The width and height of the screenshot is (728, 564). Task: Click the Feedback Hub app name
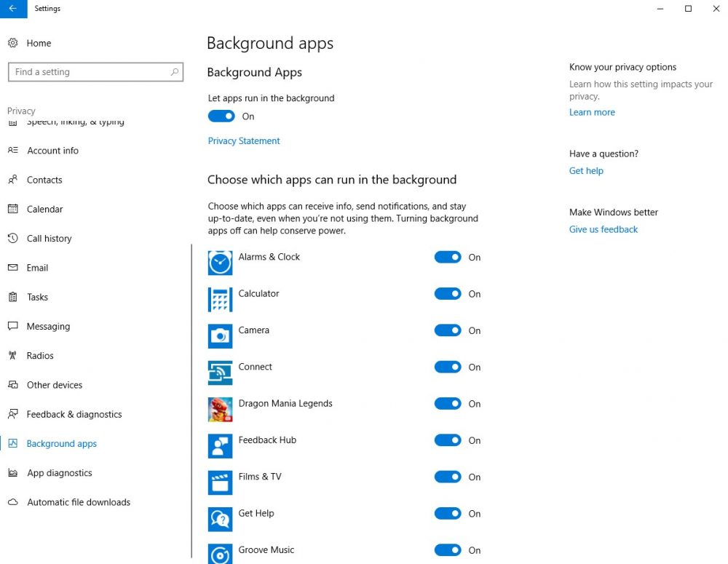(267, 440)
